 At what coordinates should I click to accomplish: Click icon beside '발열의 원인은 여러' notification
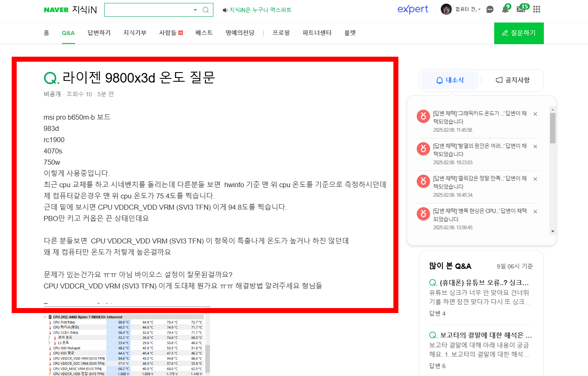point(423,149)
